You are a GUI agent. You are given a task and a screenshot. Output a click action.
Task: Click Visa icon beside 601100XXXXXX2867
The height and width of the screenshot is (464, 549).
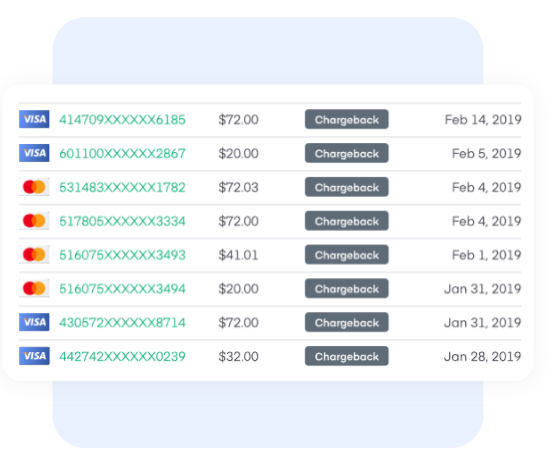pos(34,153)
